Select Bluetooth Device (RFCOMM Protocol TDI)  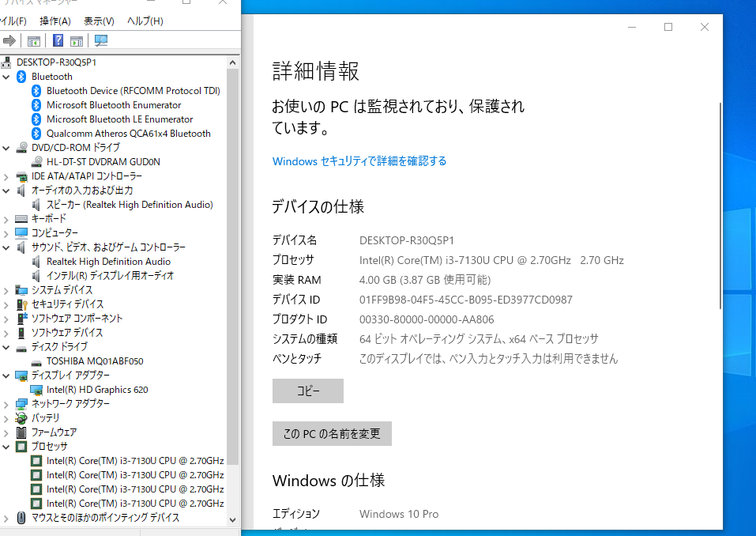click(133, 91)
